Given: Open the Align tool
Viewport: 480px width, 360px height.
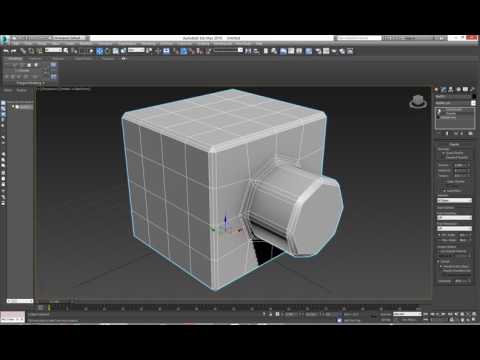Looking at the screenshot, I should (256, 51).
